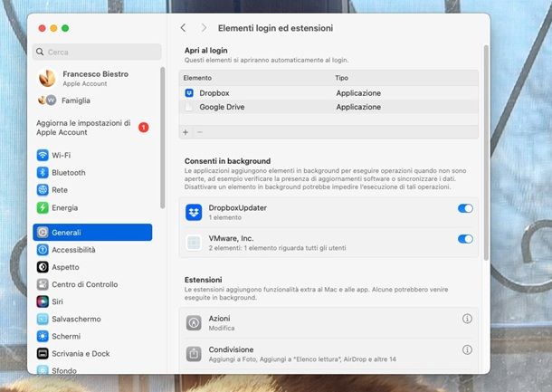Open Salvaschermo settings
The height and width of the screenshot is (392, 552).
[76, 319]
